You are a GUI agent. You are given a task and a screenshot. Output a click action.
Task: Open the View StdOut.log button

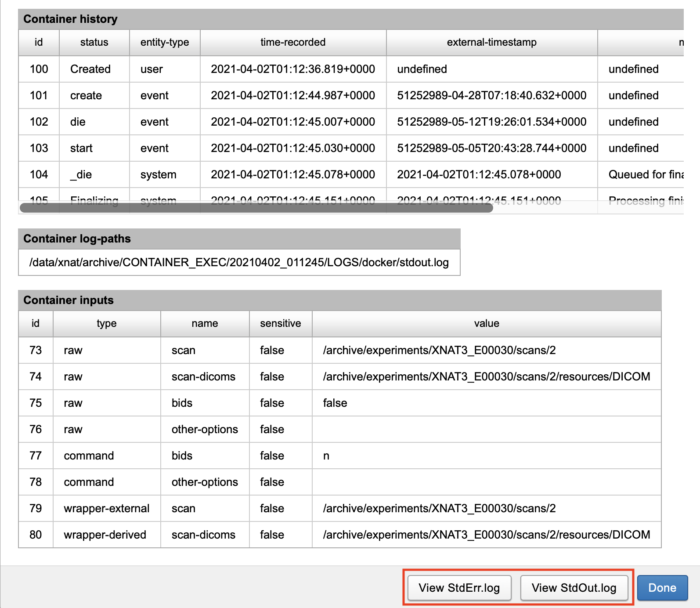[574, 588]
